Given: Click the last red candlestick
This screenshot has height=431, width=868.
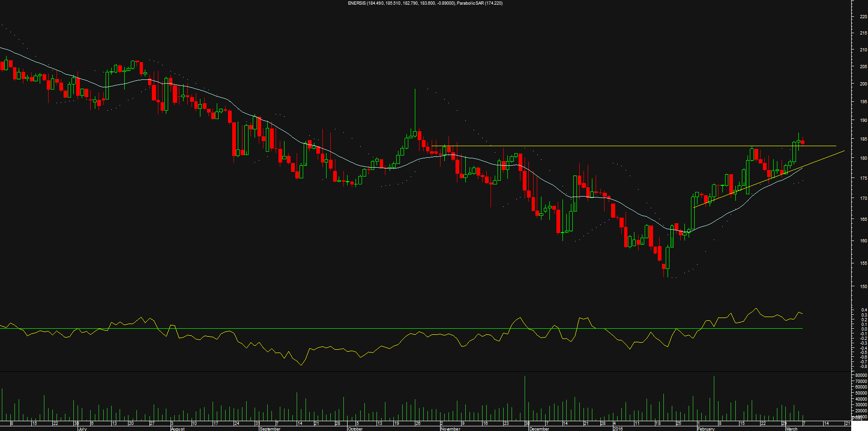Looking at the screenshot, I should click(803, 143).
